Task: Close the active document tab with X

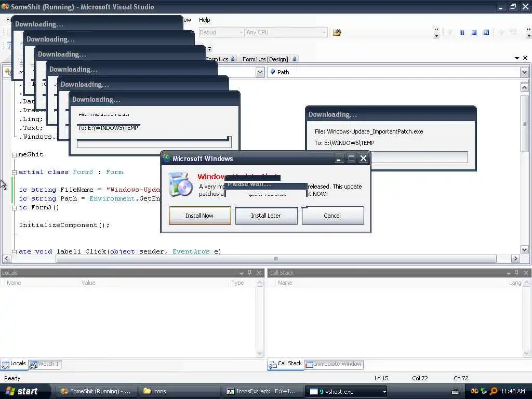Action: tap(525, 58)
